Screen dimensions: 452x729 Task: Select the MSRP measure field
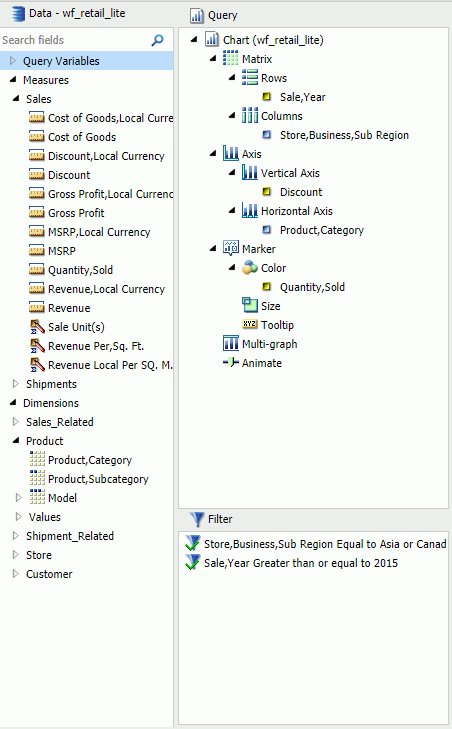coord(62,251)
